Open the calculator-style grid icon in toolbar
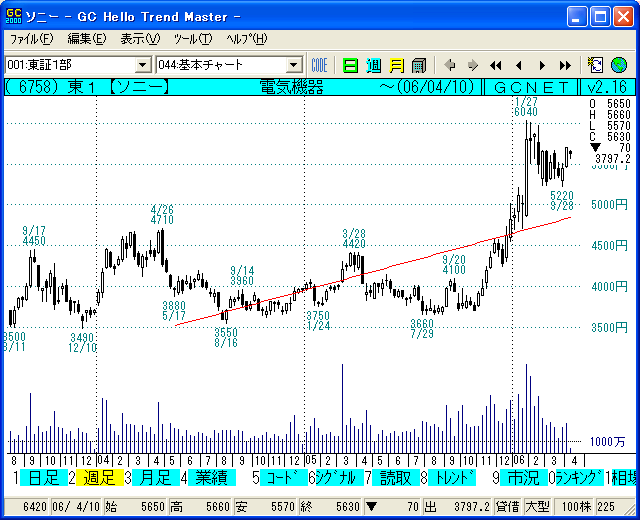 [419, 65]
